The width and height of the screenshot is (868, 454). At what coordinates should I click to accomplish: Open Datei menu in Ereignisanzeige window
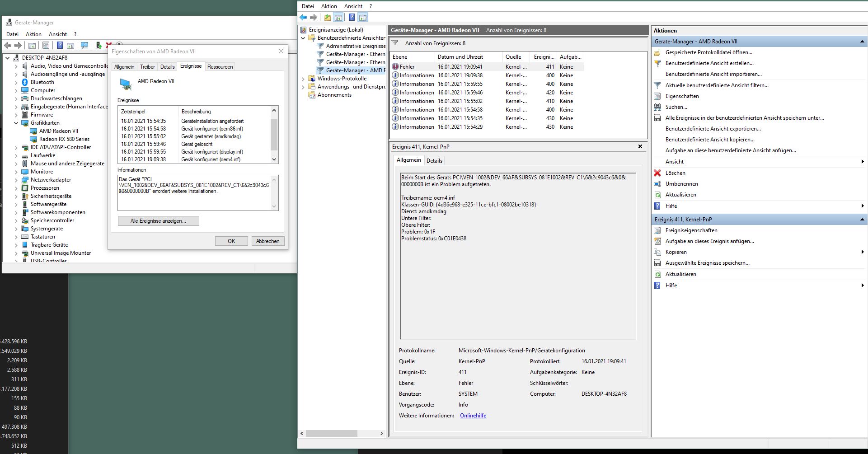308,6
